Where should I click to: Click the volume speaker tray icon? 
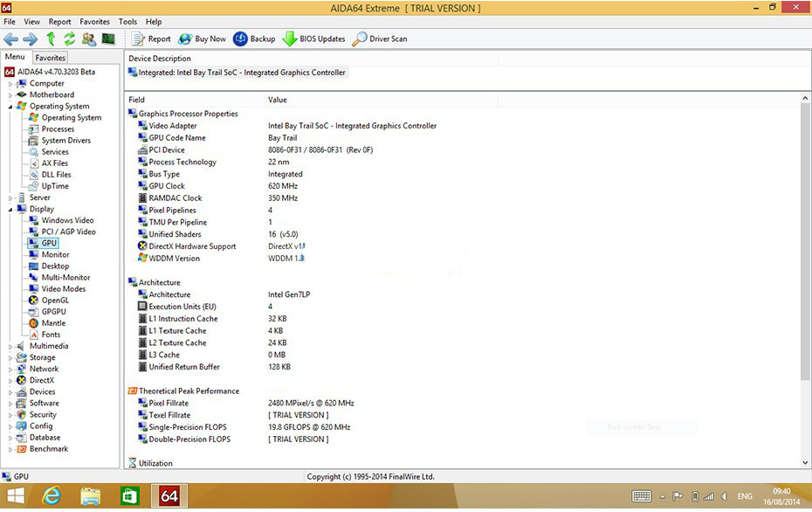(724, 496)
